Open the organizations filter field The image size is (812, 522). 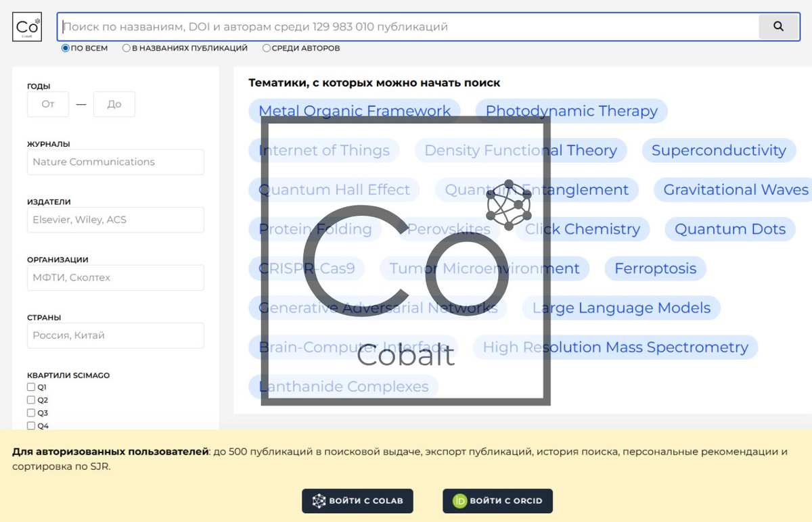(x=116, y=277)
